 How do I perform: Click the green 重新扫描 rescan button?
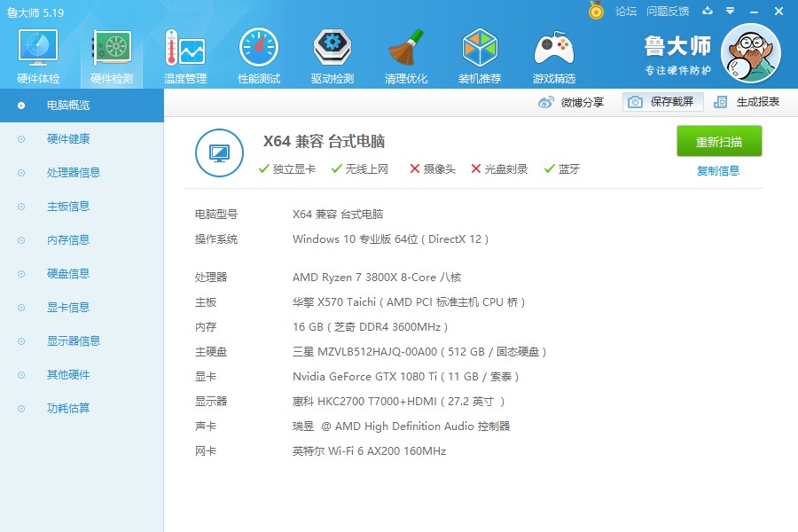click(x=719, y=141)
